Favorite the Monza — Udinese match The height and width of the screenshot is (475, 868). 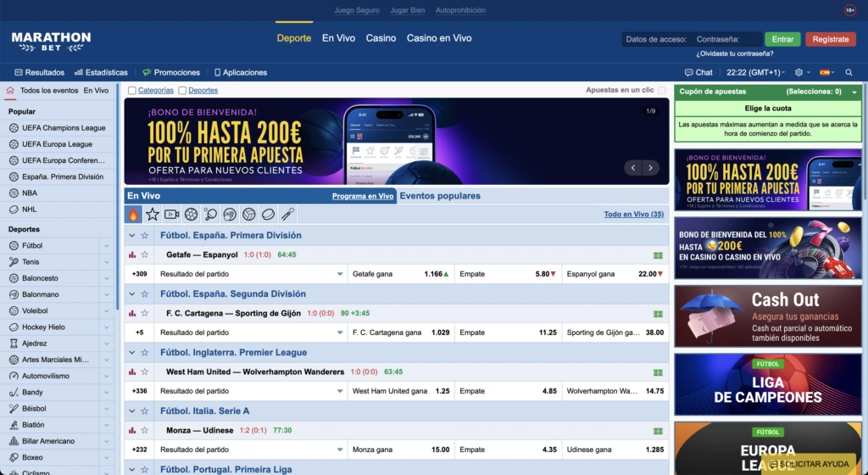pyautogui.click(x=144, y=430)
